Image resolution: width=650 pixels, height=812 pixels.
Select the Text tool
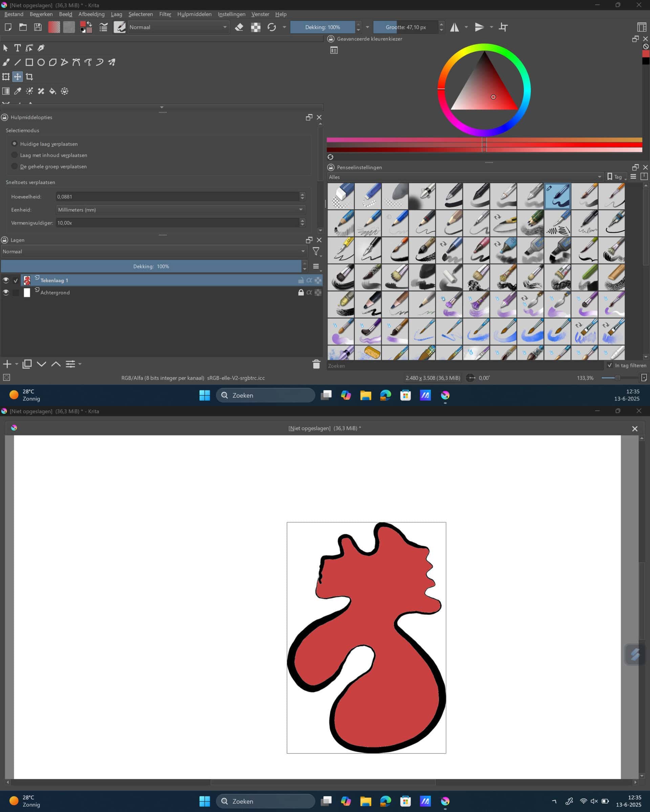pos(17,48)
